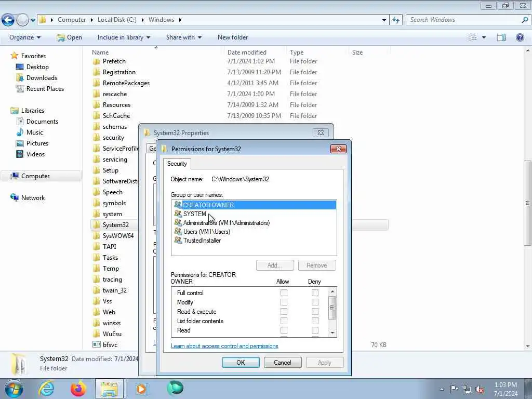Click the New folder button
This screenshot has width=532, height=399.
[x=233, y=37]
